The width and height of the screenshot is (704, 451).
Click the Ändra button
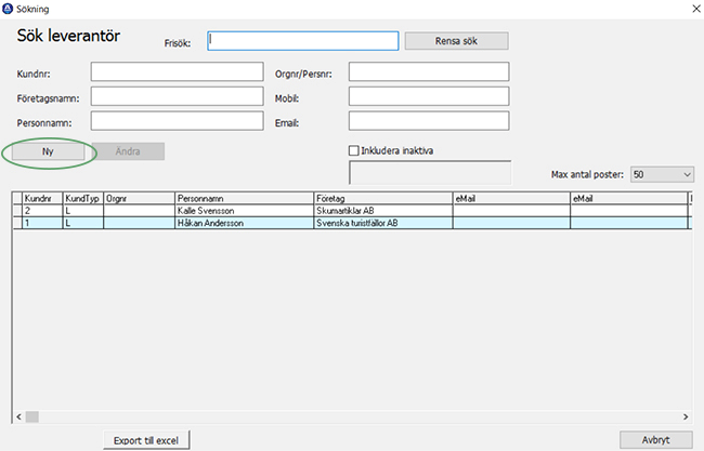coord(128,151)
